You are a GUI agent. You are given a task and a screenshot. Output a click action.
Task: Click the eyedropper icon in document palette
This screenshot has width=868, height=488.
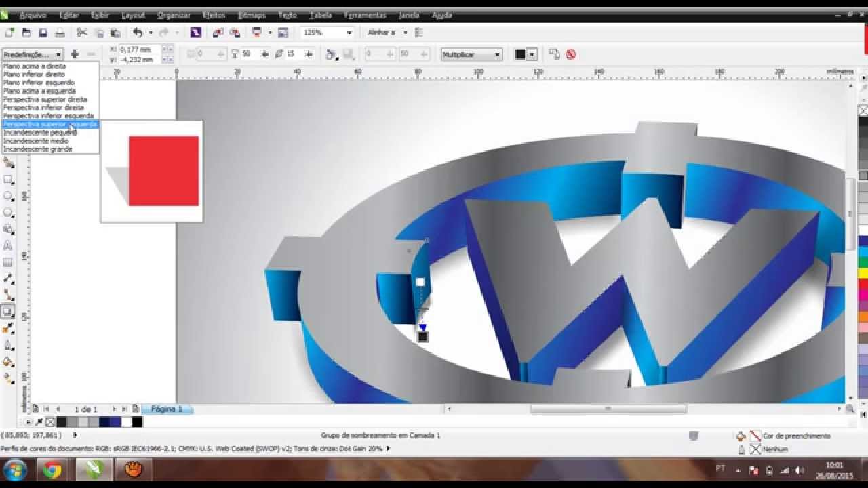click(39, 422)
